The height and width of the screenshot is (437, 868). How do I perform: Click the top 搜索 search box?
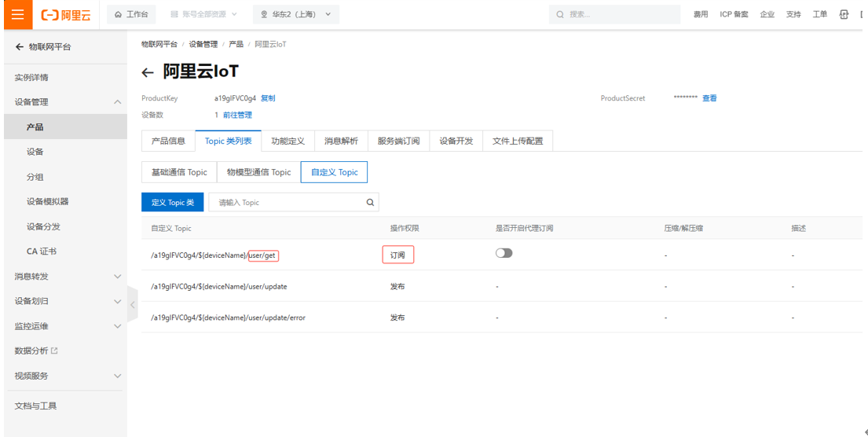(x=614, y=14)
